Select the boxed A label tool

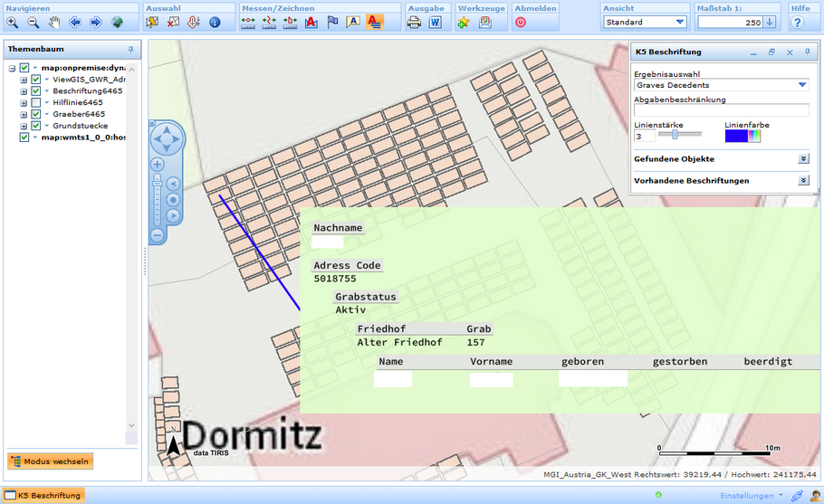353,23
